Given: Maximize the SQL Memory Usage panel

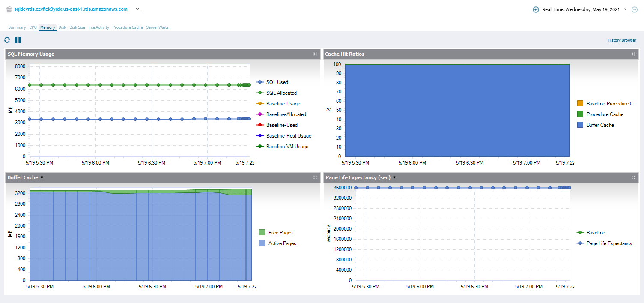Looking at the screenshot, I should 315,54.
